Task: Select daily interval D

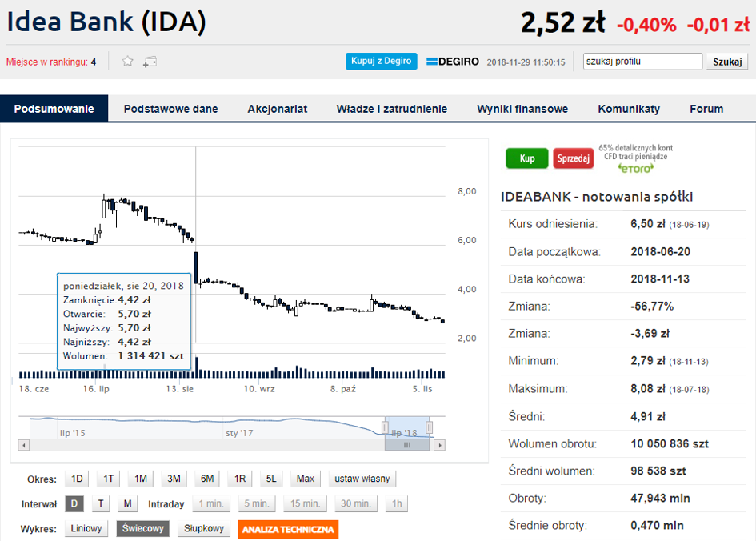Action: click(74, 504)
